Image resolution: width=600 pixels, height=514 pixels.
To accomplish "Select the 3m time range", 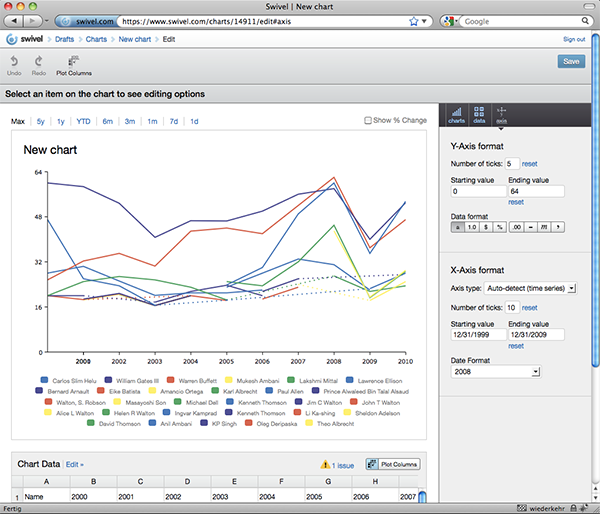I will tap(130, 121).
